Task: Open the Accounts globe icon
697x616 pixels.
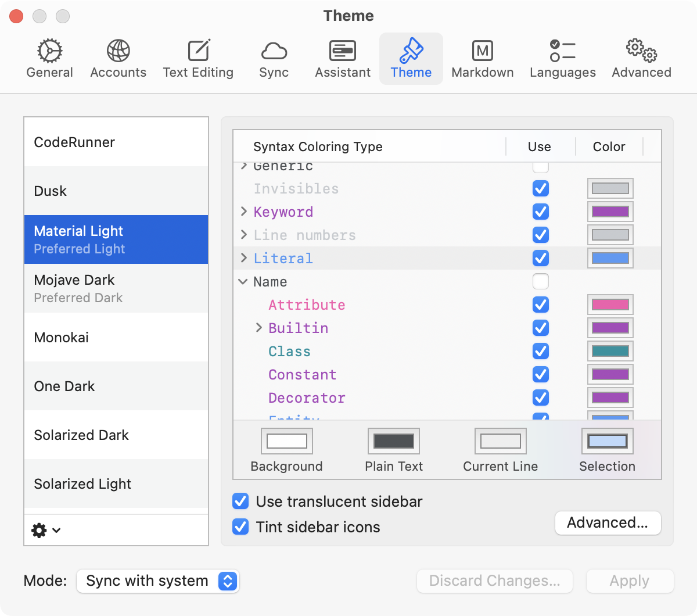Action: 118,51
